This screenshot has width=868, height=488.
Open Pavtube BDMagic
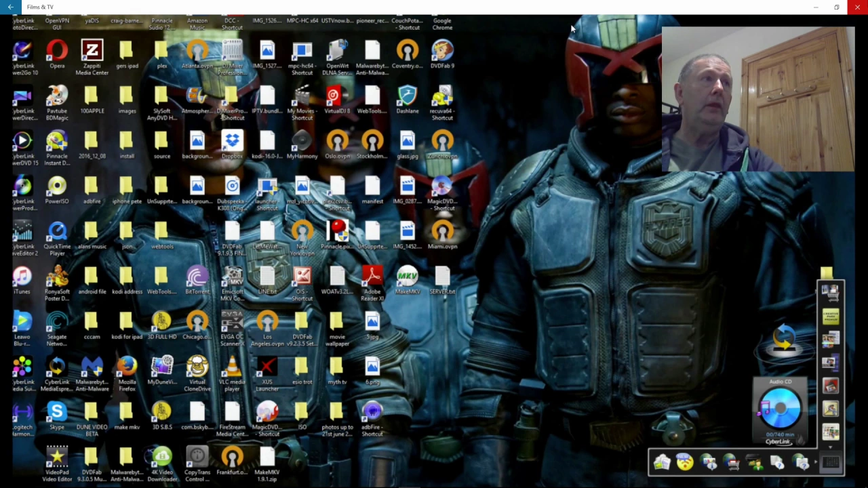click(x=57, y=102)
